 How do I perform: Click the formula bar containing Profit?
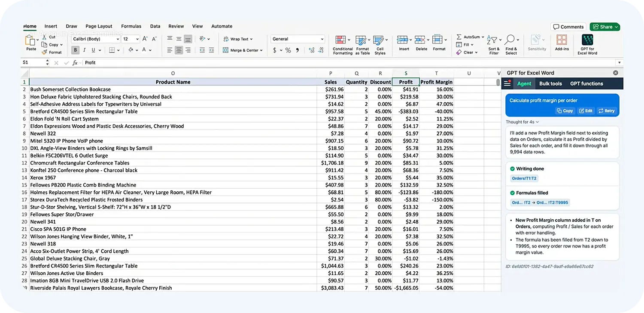click(x=350, y=63)
